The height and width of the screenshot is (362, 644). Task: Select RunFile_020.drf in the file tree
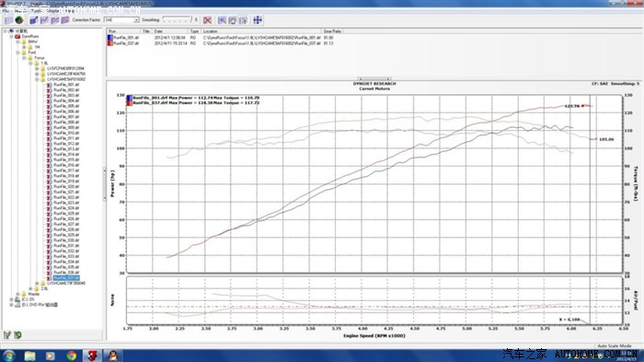66,187
